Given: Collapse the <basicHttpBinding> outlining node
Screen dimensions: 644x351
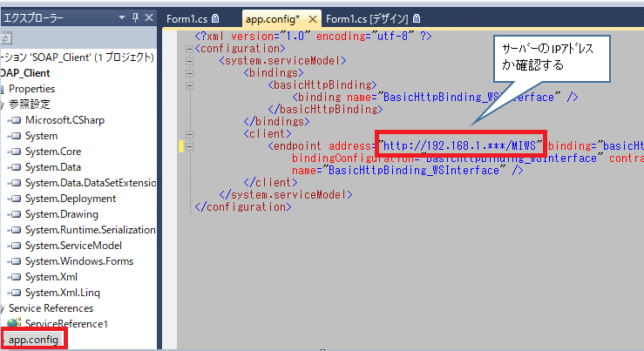Looking at the screenshot, I should [191, 85].
